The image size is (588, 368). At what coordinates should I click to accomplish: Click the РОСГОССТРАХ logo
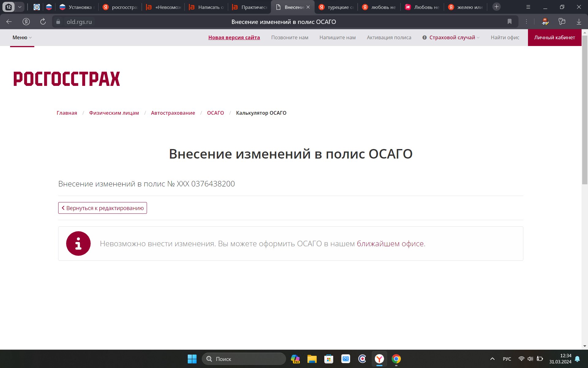[67, 79]
